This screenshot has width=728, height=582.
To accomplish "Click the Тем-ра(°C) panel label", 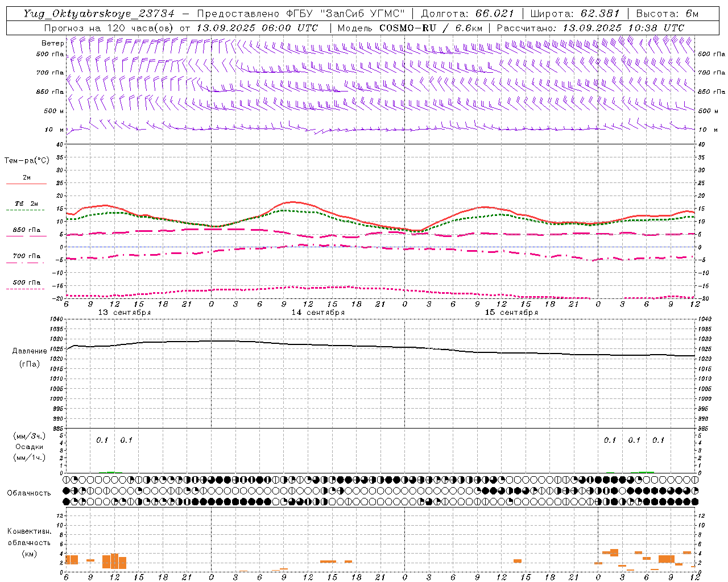I will tap(27, 161).
